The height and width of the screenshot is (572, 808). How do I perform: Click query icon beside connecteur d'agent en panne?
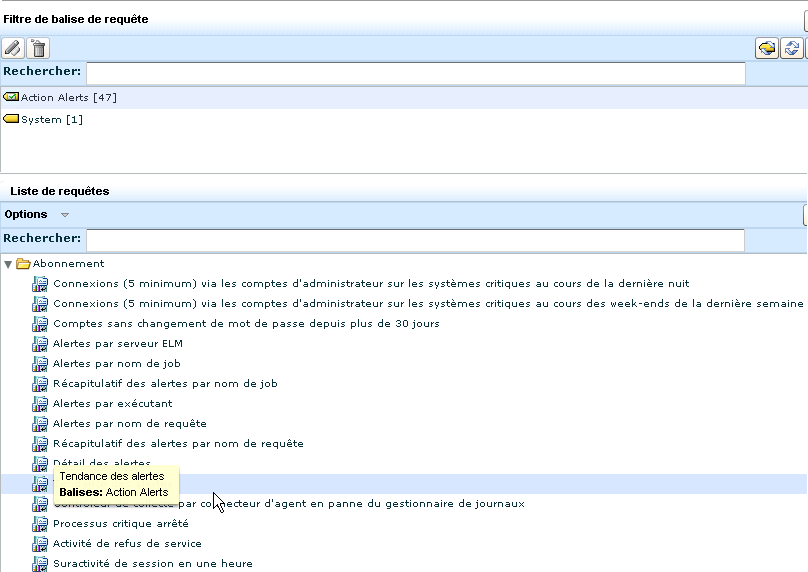(40, 504)
